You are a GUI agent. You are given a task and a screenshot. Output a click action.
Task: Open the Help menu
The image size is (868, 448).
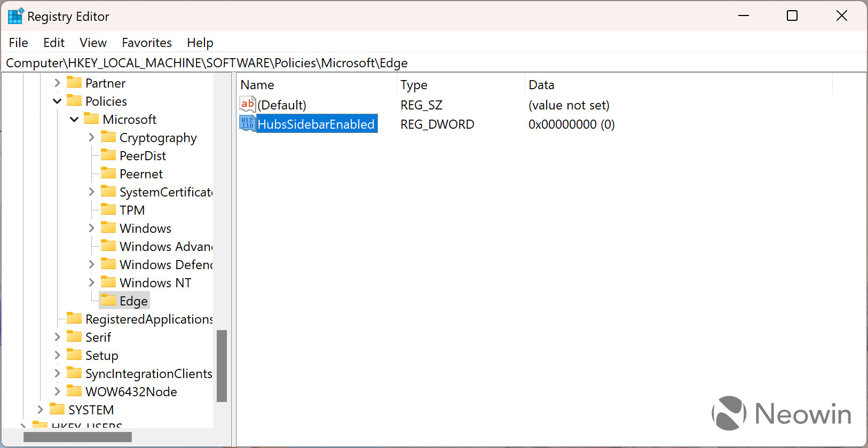pyautogui.click(x=200, y=43)
